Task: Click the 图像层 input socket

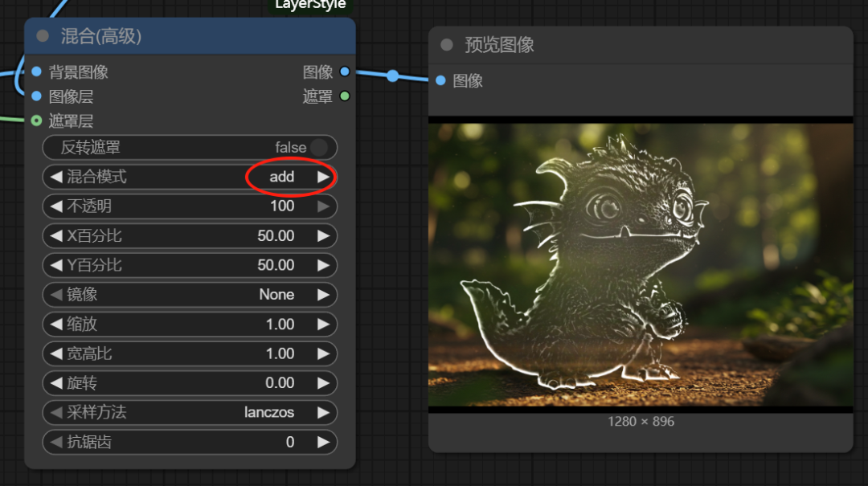Action: [x=36, y=96]
